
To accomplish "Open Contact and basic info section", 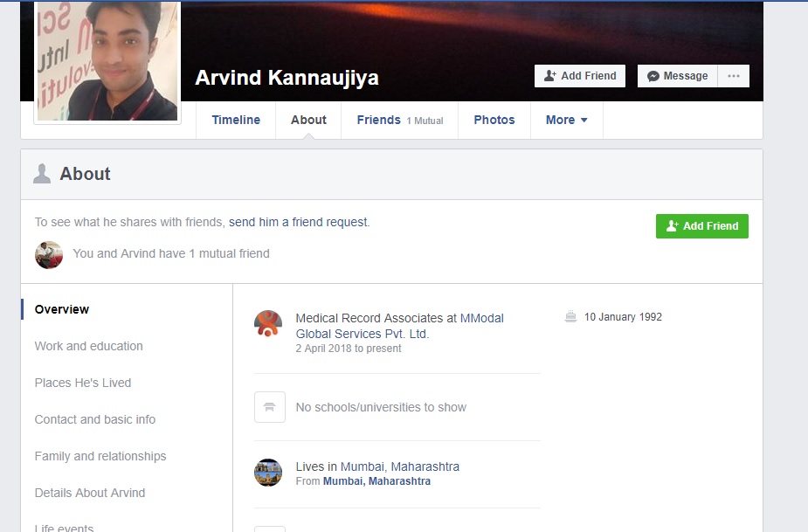I will pos(95,419).
